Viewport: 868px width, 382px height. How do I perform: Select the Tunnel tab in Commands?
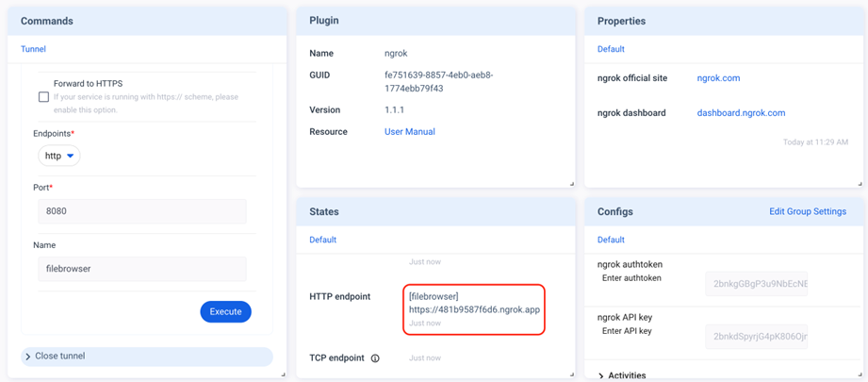point(33,49)
